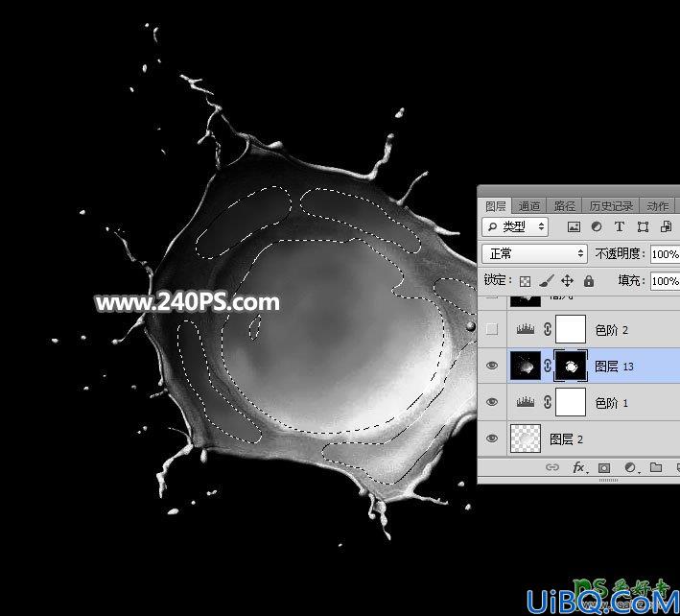Image resolution: width=680 pixels, height=616 pixels.
Task: Hide the 色阶 1 adjustment layer
Action: pyautogui.click(x=492, y=402)
